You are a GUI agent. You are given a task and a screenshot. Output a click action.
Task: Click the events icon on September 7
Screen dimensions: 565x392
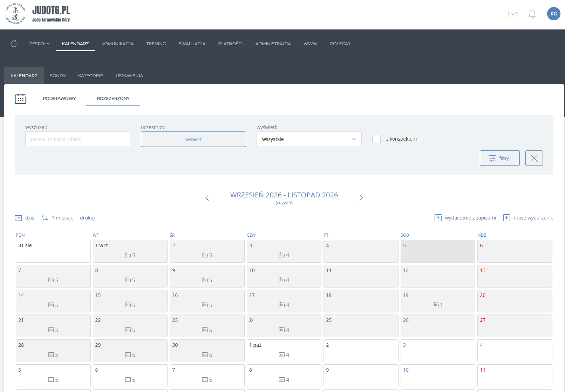51,280
